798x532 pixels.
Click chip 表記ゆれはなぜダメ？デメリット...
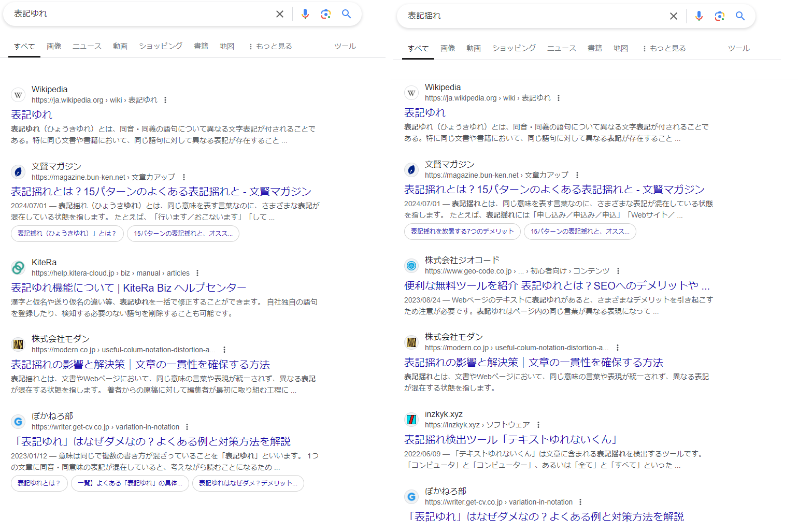coord(248,483)
